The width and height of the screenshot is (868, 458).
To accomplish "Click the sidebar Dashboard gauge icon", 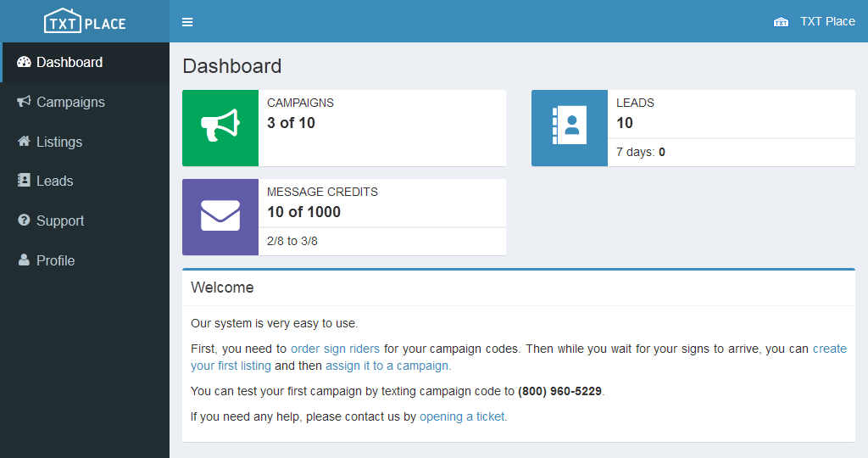I will (24, 62).
